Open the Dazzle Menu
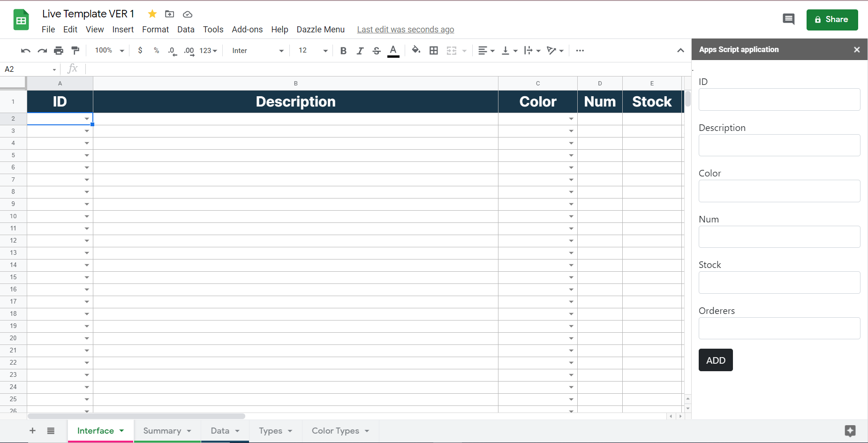Image resolution: width=868 pixels, height=443 pixels. coord(320,29)
